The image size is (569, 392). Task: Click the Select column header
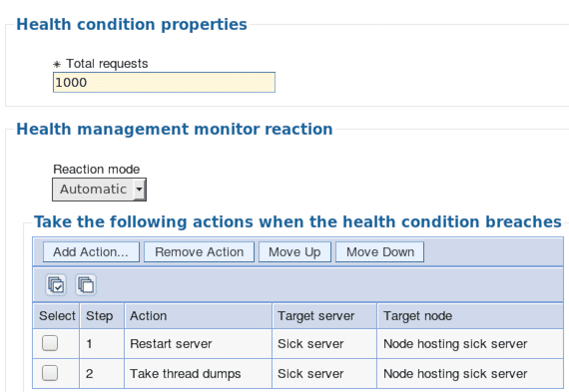click(57, 316)
